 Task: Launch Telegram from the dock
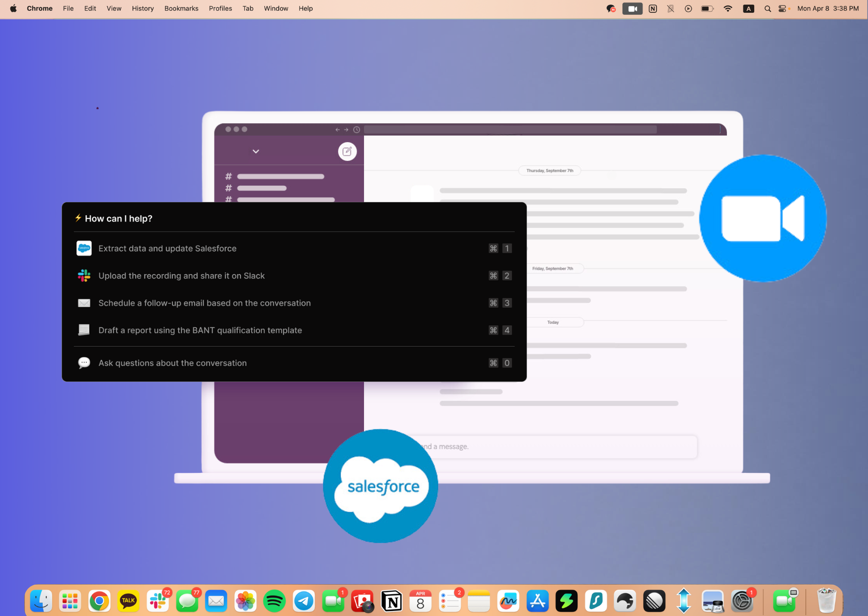pos(304,601)
